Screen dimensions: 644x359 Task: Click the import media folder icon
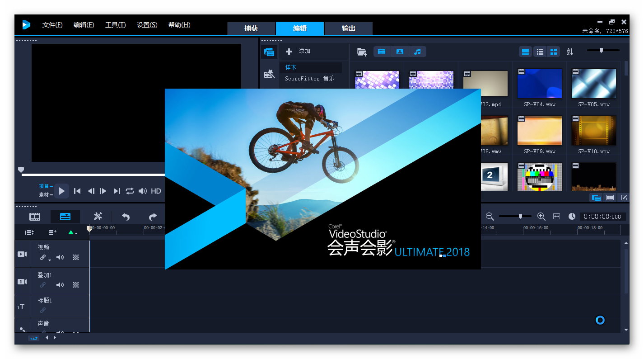[362, 52]
